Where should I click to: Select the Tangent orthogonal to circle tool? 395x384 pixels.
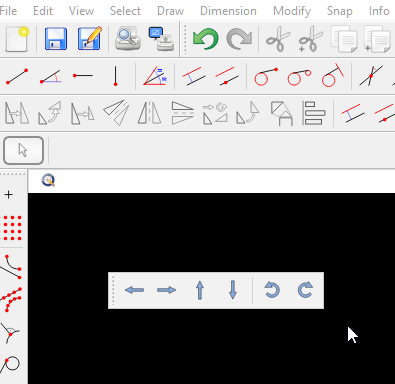(333, 75)
